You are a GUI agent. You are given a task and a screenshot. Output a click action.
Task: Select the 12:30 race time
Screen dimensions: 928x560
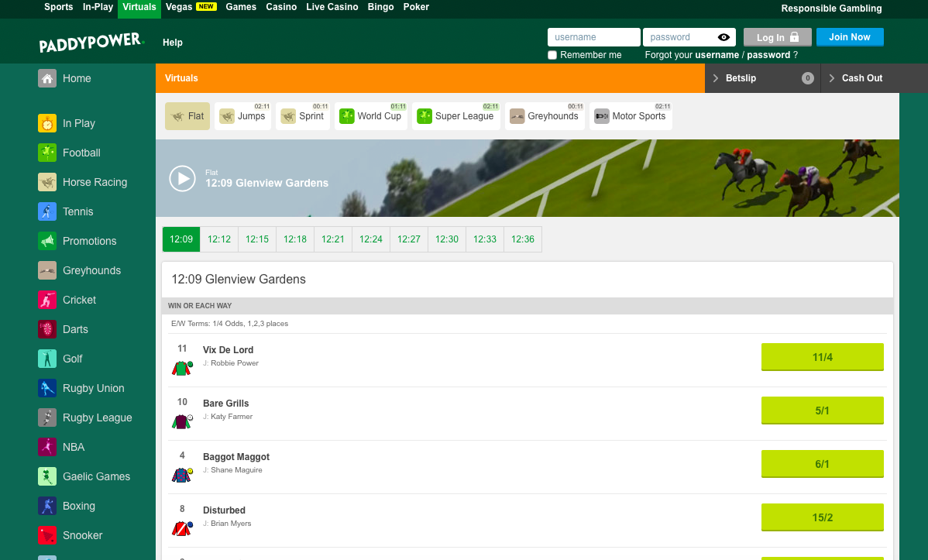pos(447,239)
